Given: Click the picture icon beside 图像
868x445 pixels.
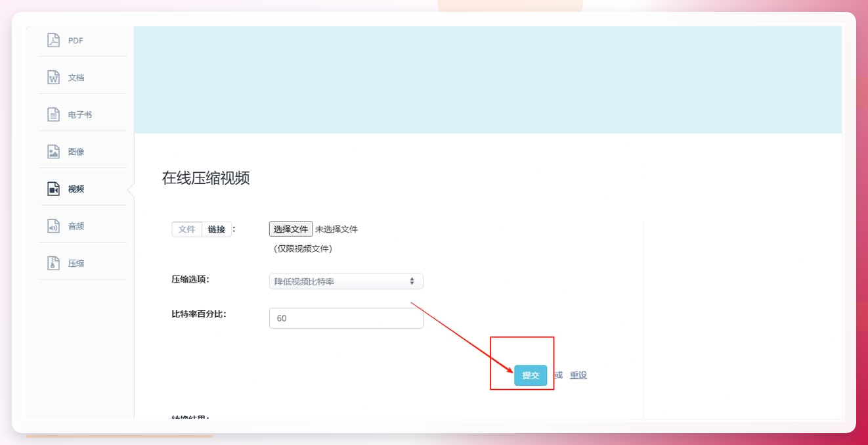Looking at the screenshot, I should click(53, 152).
